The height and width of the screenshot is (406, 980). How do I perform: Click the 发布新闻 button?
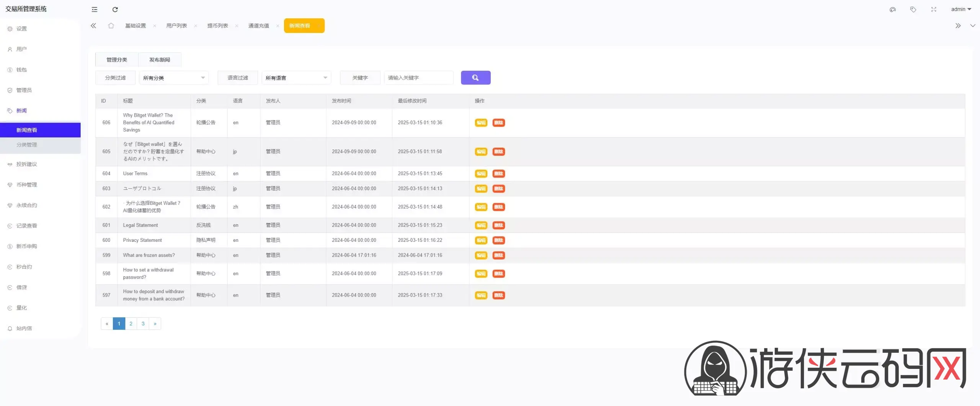(x=160, y=60)
